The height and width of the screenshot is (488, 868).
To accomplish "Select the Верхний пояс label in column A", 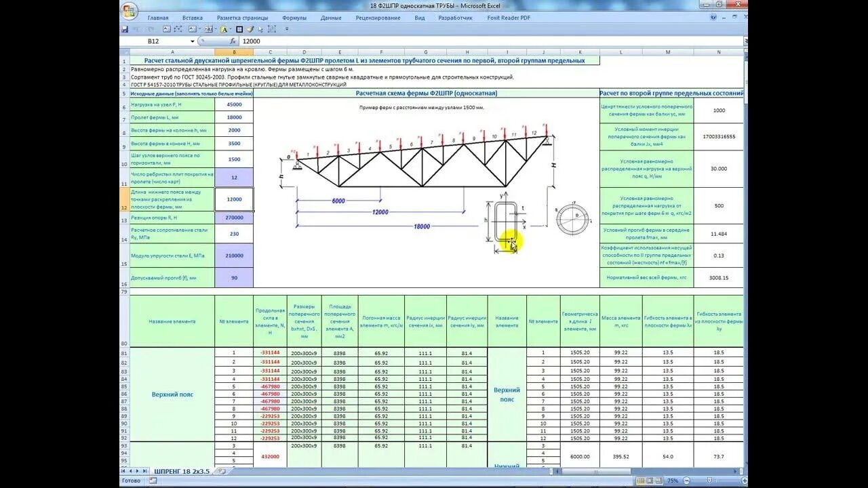I will click(172, 394).
